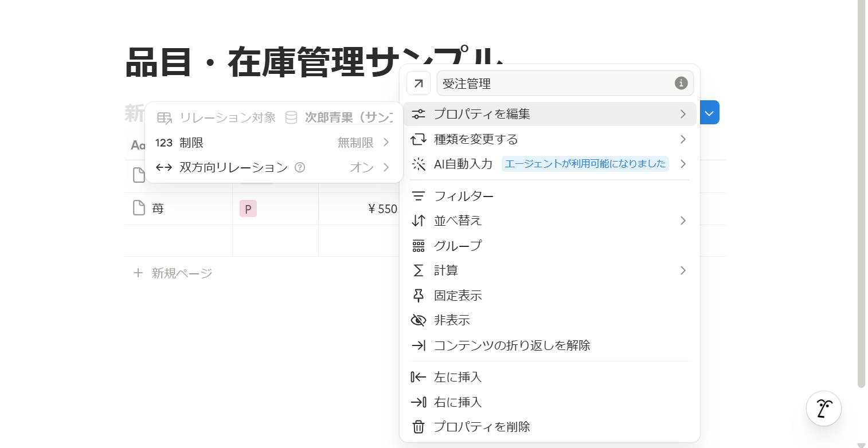The width and height of the screenshot is (868, 448).
Task: Click the 品目・在庫管理サンプル page title
Action: coord(314,62)
